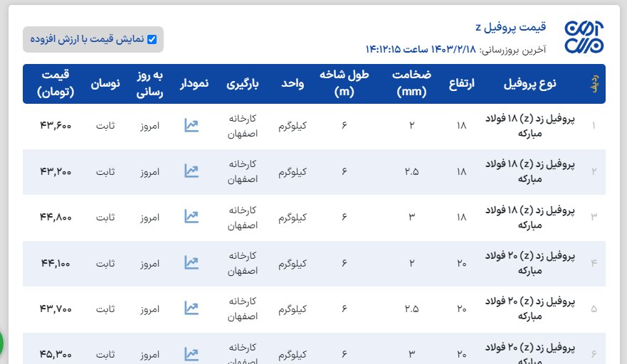
Task: Open the price chart icon for row 3
Action: point(191,217)
